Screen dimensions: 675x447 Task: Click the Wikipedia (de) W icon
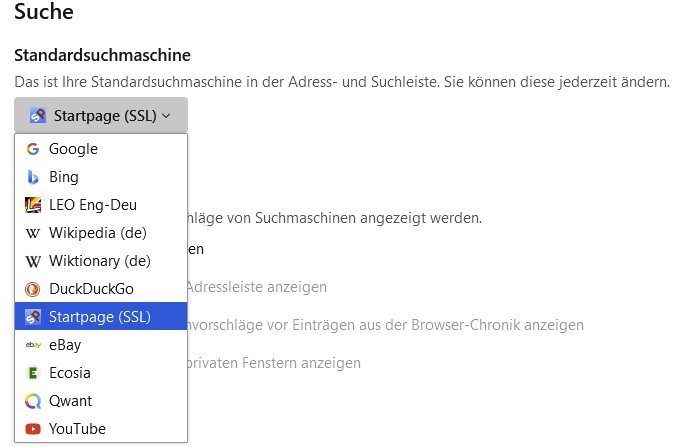[x=33, y=233]
